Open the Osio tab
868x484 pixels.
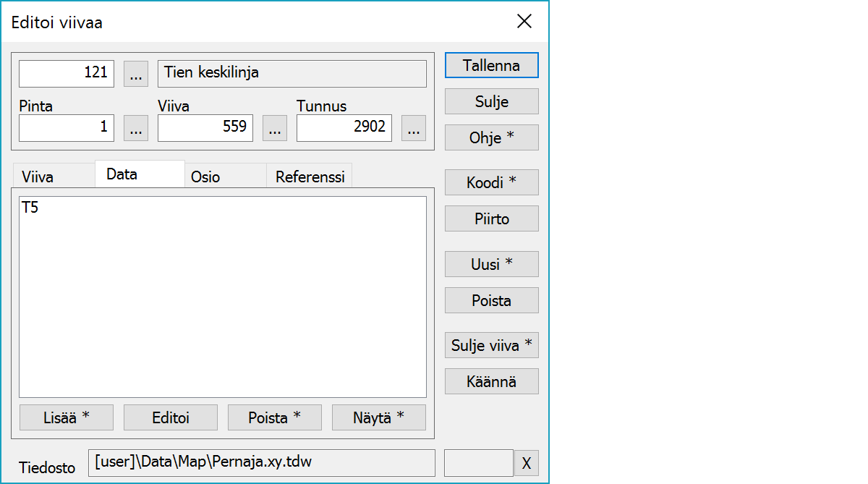205,177
